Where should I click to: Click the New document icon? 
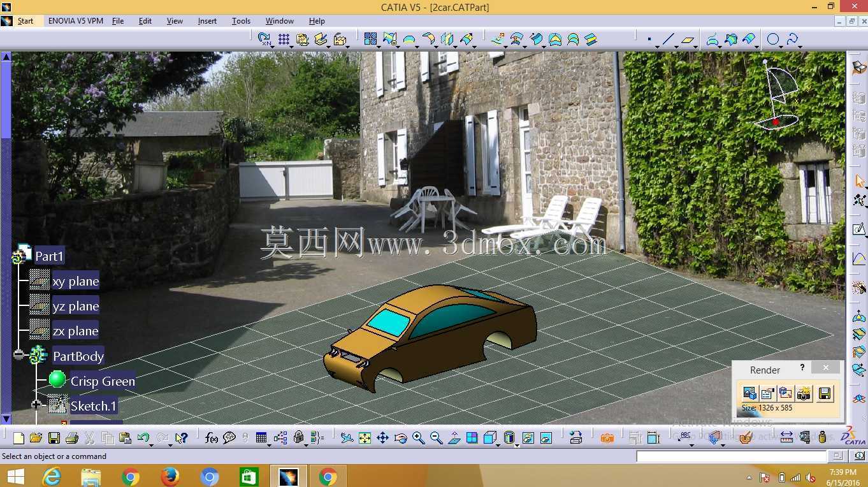point(18,438)
